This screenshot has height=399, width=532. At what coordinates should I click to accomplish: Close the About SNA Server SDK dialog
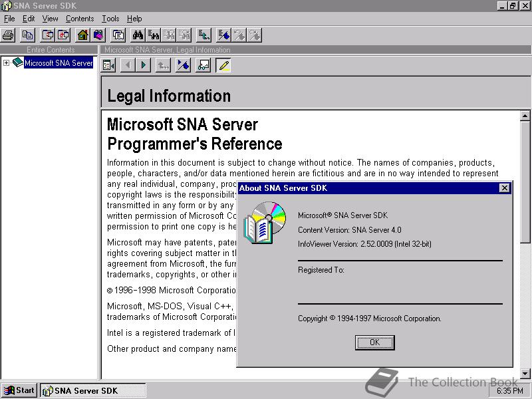pyautogui.click(x=505, y=188)
